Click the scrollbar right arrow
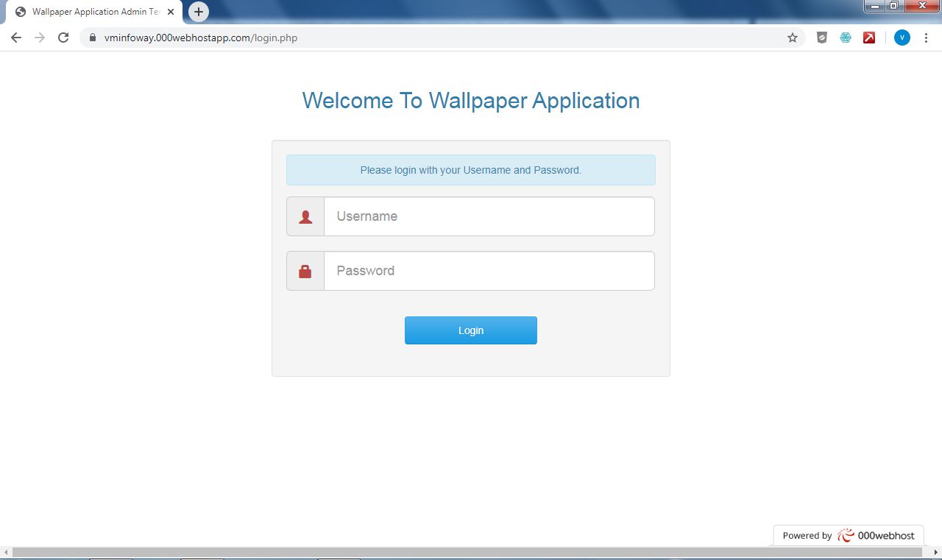Image resolution: width=942 pixels, height=560 pixels. 936,552
